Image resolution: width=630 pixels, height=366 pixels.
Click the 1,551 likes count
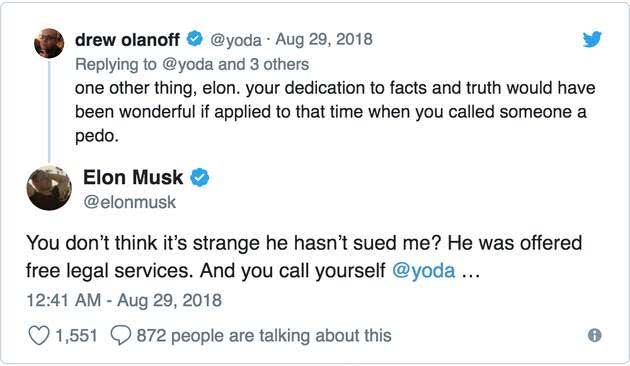point(76,336)
